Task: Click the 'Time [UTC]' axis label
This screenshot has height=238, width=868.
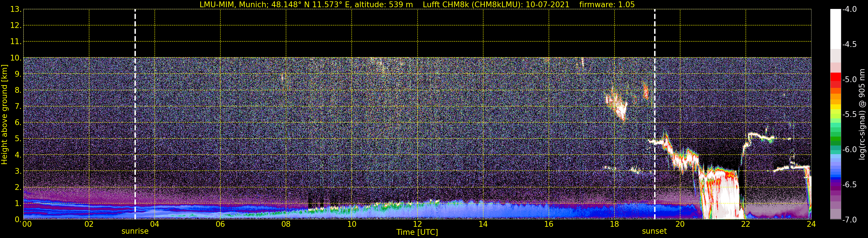Action: pos(417,232)
